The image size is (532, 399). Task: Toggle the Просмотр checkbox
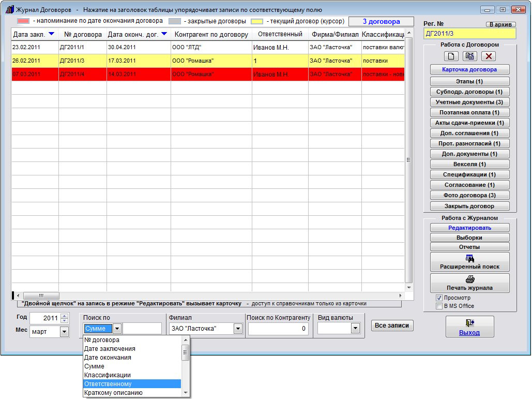tap(439, 298)
